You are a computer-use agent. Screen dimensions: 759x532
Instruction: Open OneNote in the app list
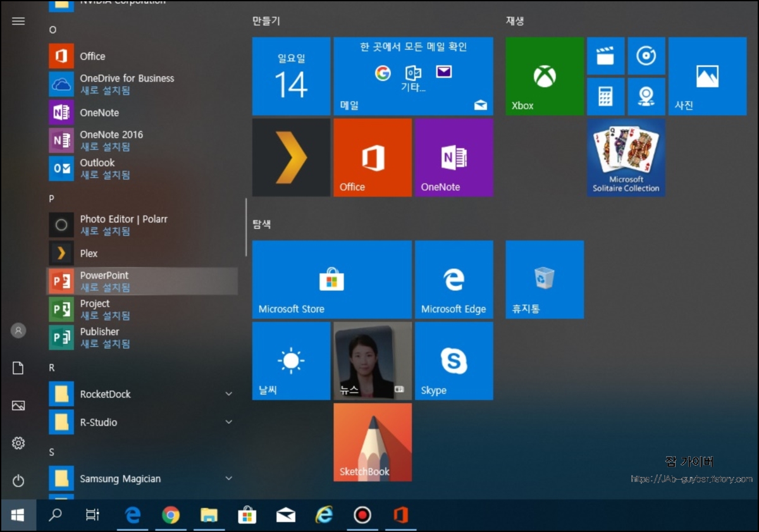click(142, 113)
